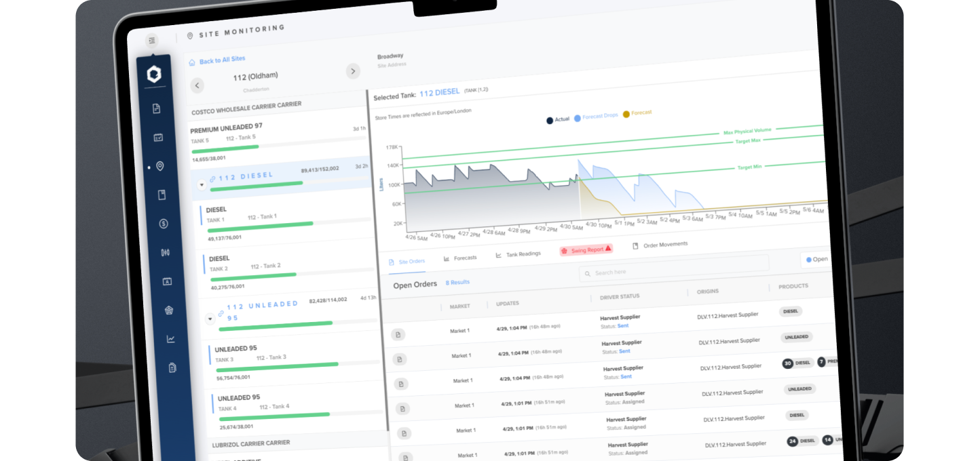This screenshot has width=980, height=461.
Task: Click the app logo in sidebar
Action: (x=154, y=75)
